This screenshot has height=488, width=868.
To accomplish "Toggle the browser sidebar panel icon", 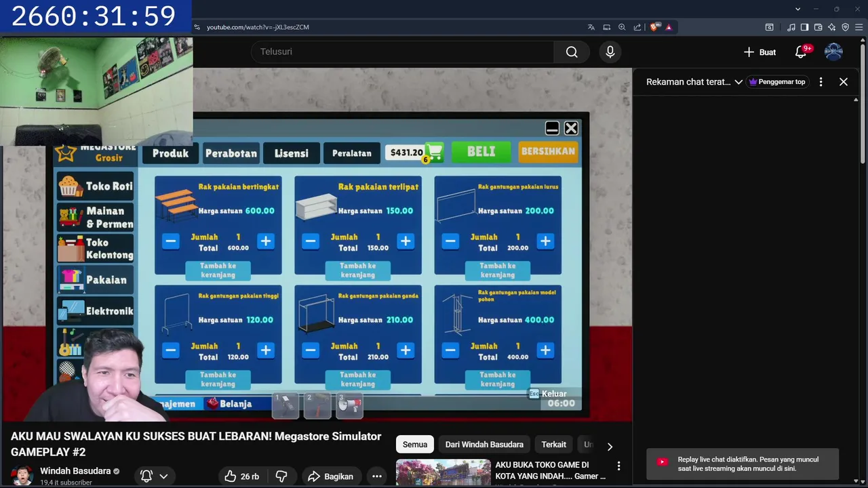I will 804,27.
